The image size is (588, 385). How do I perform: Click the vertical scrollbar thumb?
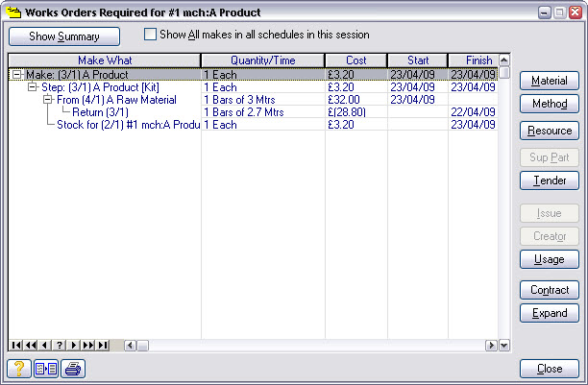pyautogui.click(x=504, y=72)
